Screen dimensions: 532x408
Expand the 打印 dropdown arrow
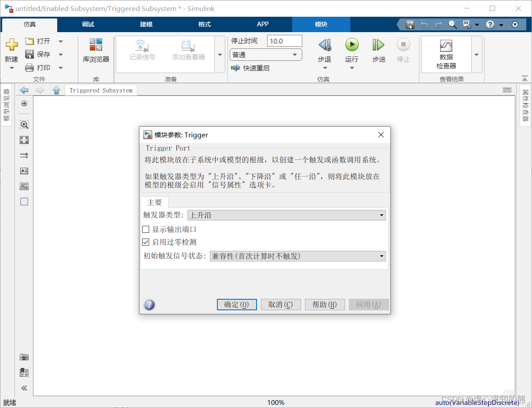pos(61,68)
